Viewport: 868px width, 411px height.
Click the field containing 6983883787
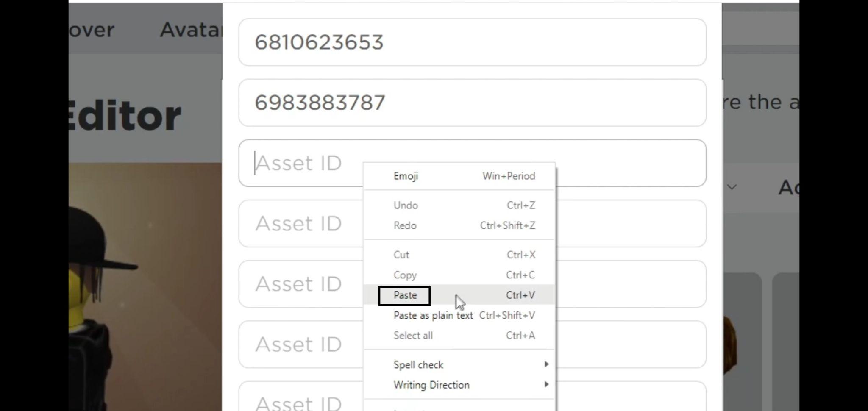click(472, 103)
